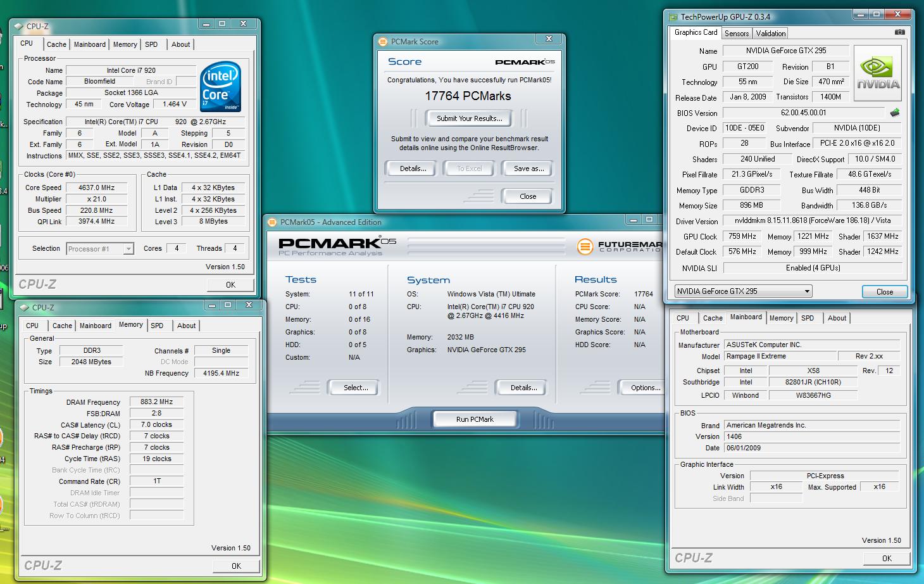Click Details button under System section
Screen dimensions: 924x584
coord(523,388)
